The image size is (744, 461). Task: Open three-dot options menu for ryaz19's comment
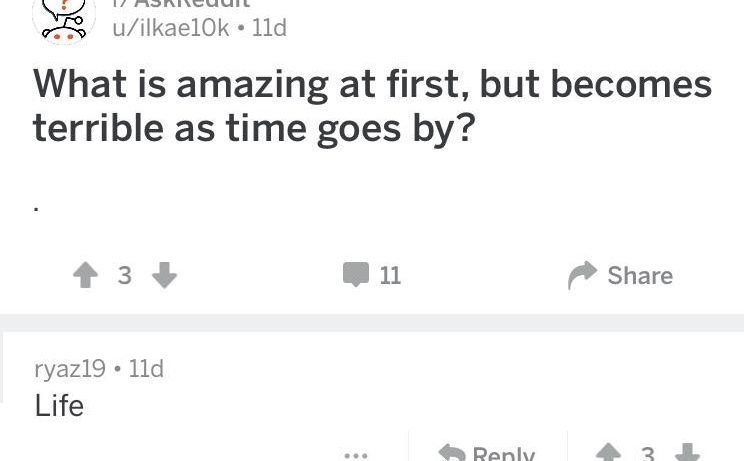(x=355, y=455)
